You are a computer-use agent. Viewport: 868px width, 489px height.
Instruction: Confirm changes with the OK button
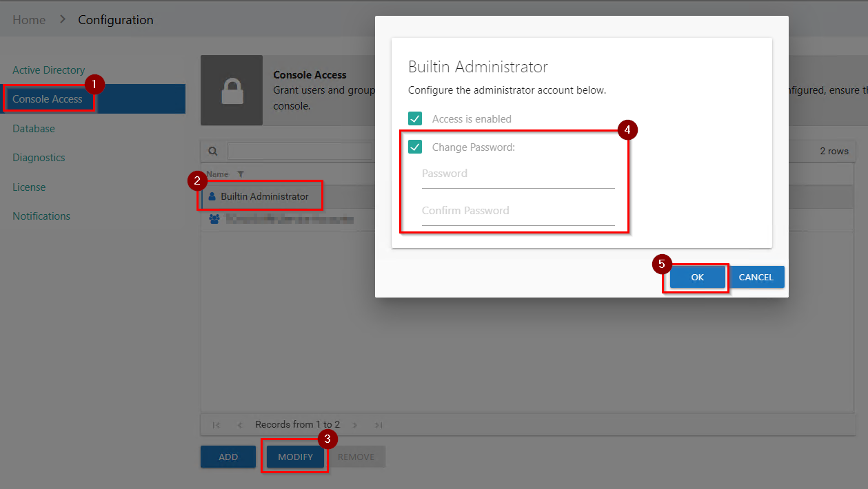[x=696, y=276]
